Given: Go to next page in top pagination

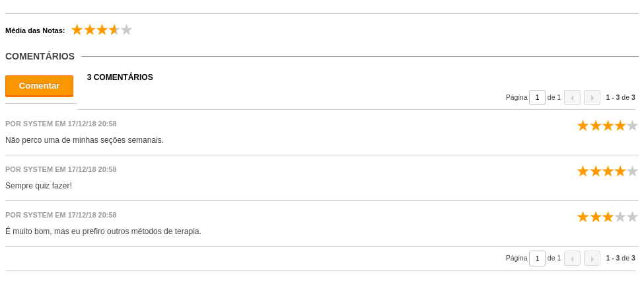Looking at the screenshot, I should [592, 97].
